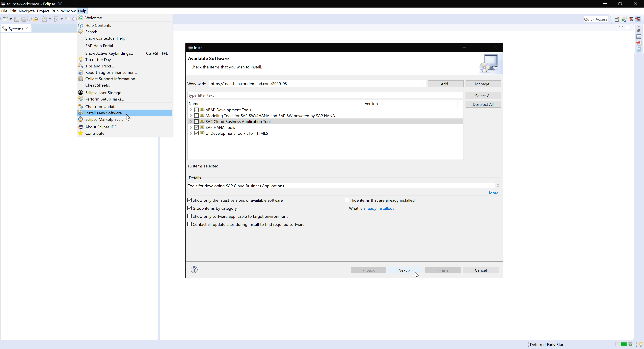Click the Manage... button
The height and width of the screenshot is (349, 644).
(483, 84)
